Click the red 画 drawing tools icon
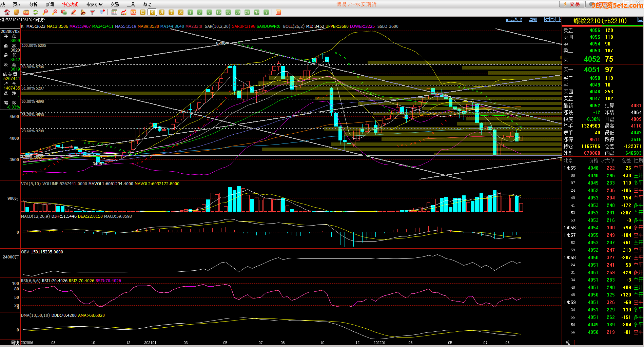 click(278, 12)
